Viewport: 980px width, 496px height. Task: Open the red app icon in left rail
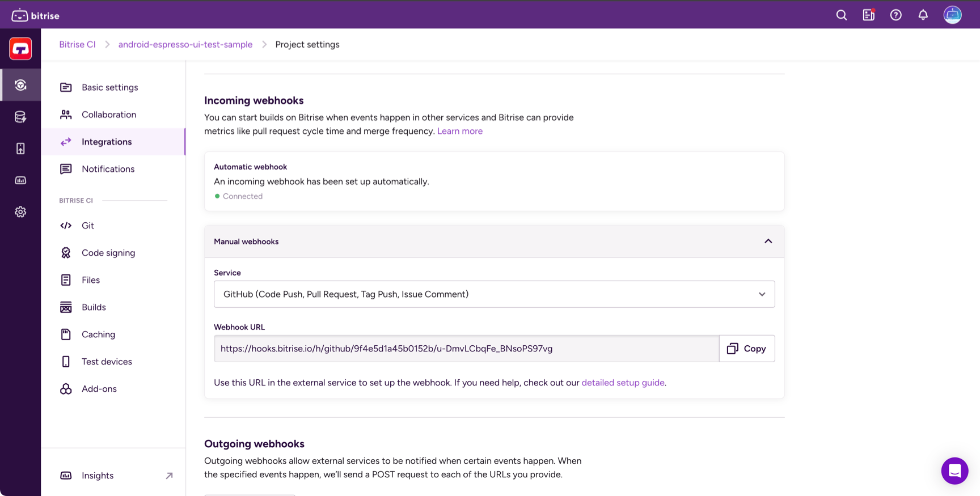(x=20, y=49)
